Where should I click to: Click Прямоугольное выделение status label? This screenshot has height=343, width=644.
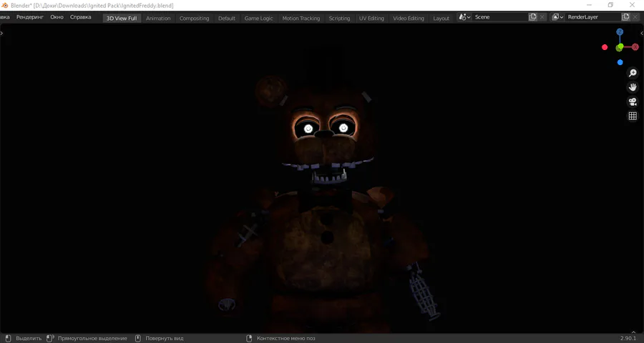click(92, 339)
